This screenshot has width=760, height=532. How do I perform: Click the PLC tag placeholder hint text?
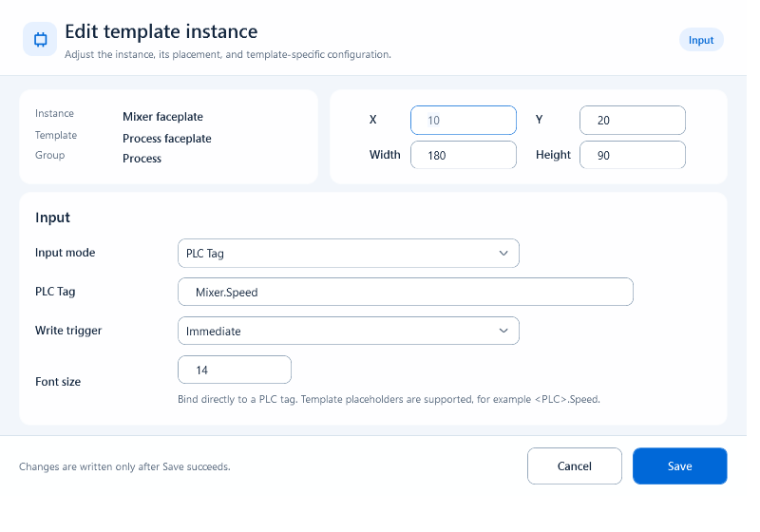coord(389,399)
